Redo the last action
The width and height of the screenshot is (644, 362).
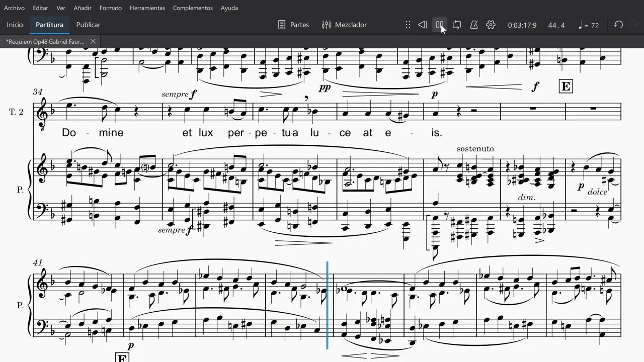pos(633,25)
